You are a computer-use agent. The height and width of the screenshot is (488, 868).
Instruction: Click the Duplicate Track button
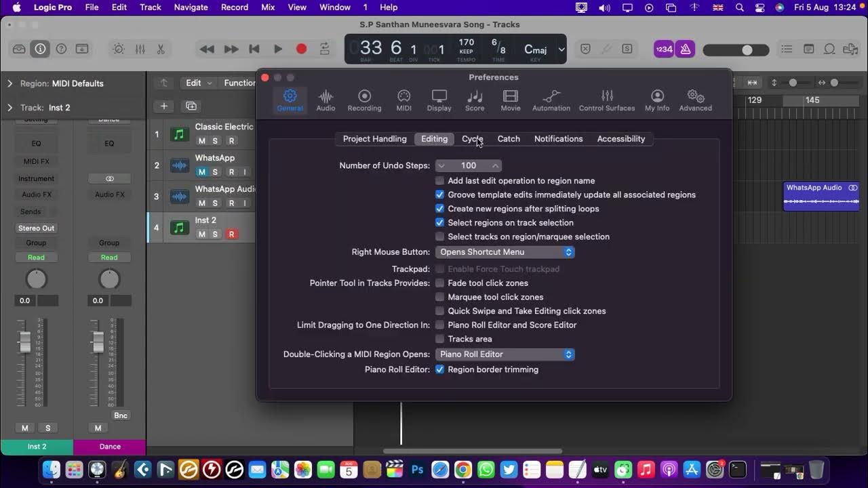coord(191,106)
